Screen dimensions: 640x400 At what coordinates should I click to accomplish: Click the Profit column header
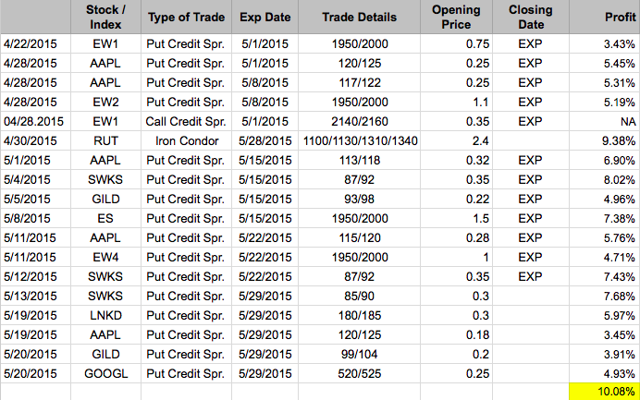tap(604, 17)
